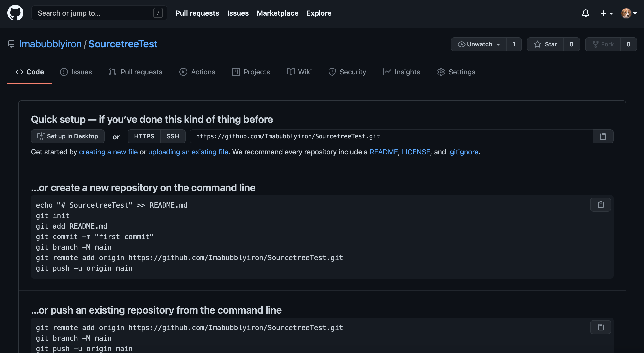Open Marketplace in the top navigation
The image size is (644, 353).
277,13
